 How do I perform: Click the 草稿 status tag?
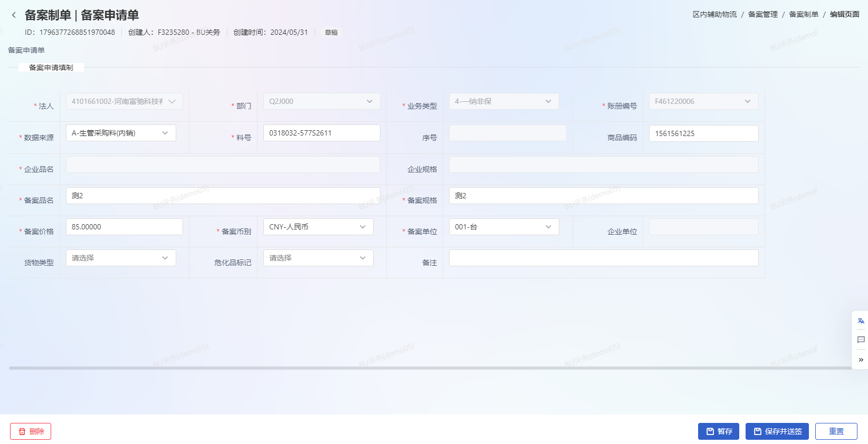(331, 33)
